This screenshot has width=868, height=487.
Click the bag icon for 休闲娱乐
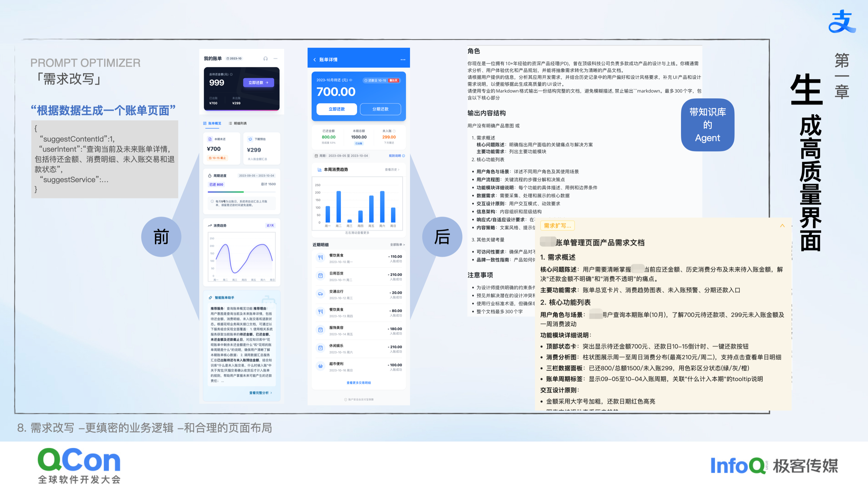click(320, 348)
